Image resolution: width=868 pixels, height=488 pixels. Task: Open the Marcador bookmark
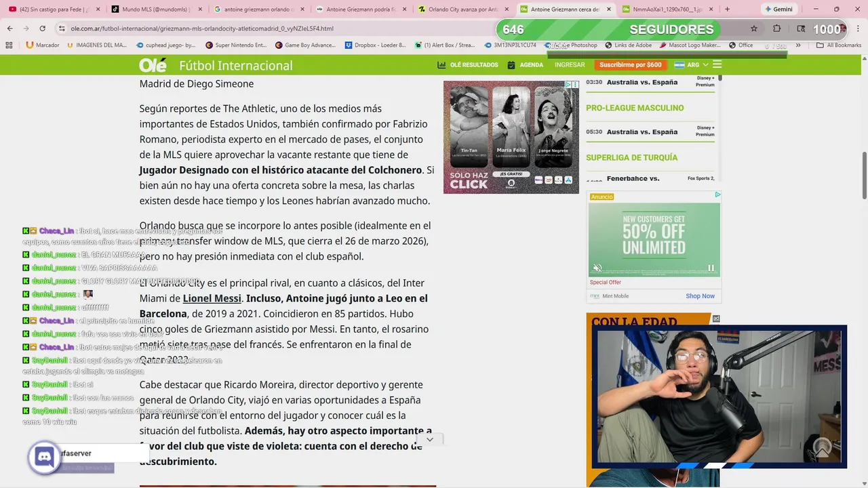click(42, 45)
